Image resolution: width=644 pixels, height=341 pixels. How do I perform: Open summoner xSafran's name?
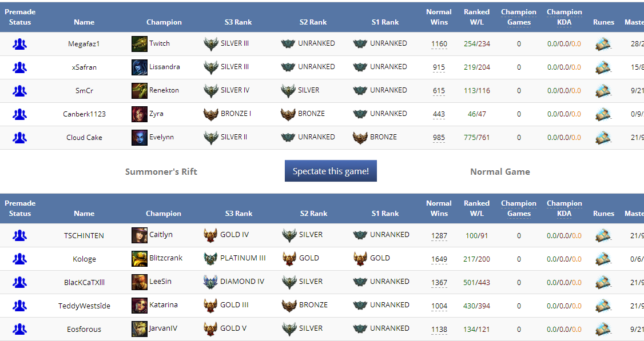coord(84,67)
